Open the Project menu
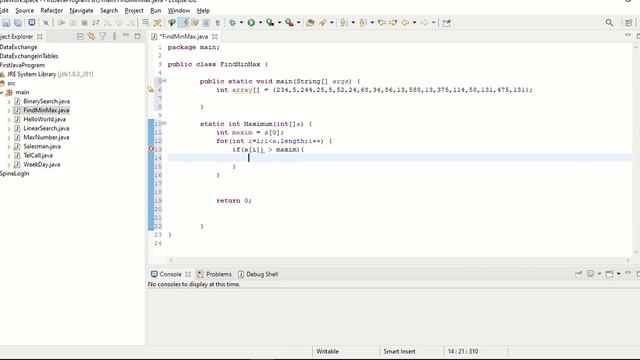640x360 pixels. [x=134, y=10]
